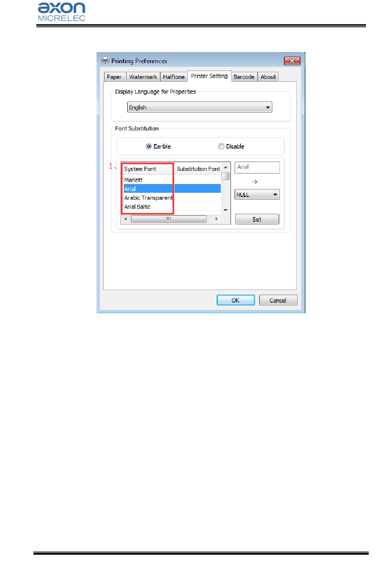Click the Arial font text field
Image resolution: width=392 pixels, height=565 pixels.
(257, 167)
